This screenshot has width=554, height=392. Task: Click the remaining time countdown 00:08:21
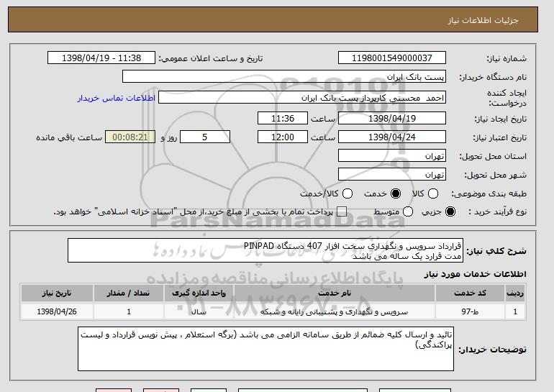point(130,137)
